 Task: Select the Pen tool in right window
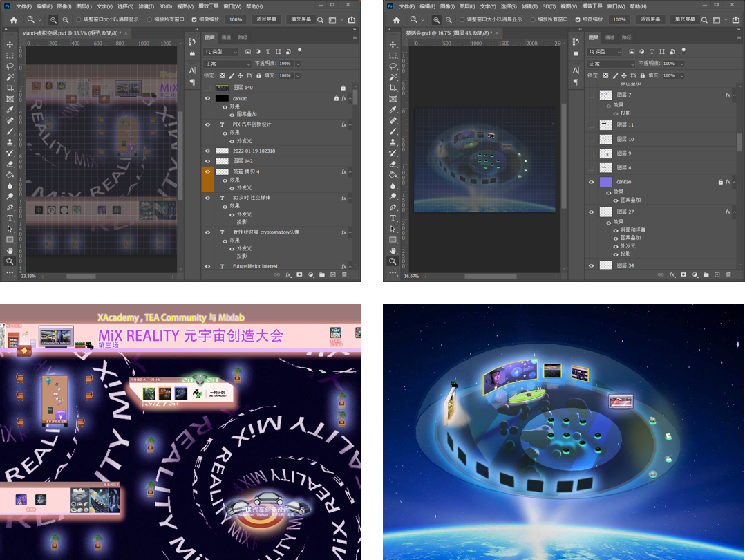(x=393, y=207)
